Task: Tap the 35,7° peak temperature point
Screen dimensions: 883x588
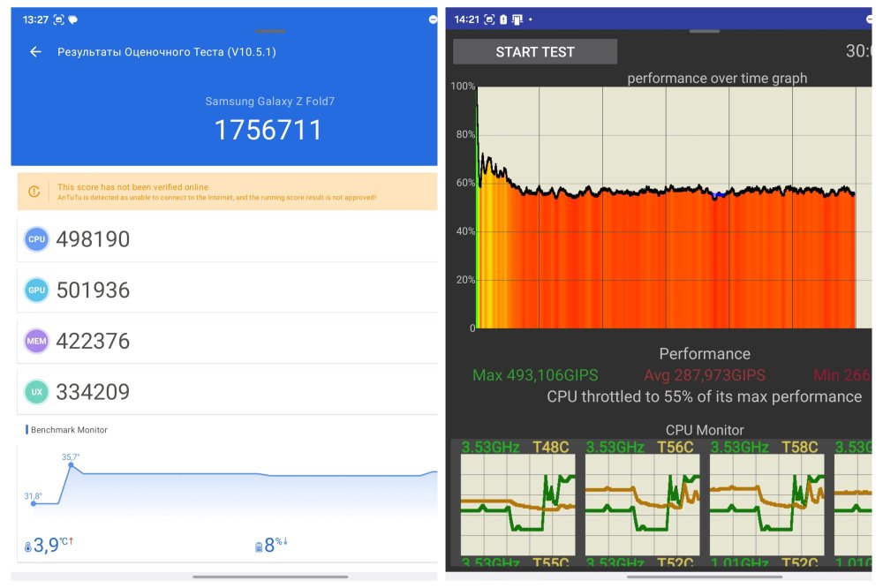Action: point(71,465)
